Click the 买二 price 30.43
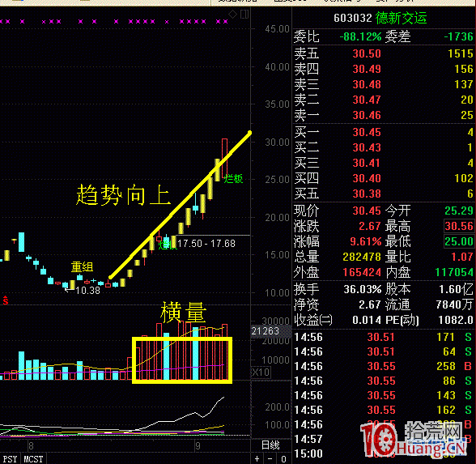This screenshot has height=464, width=476. [367, 147]
